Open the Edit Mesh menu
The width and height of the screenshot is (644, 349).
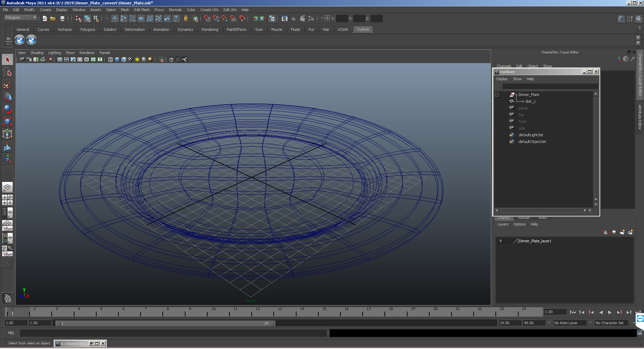tap(142, 10)
